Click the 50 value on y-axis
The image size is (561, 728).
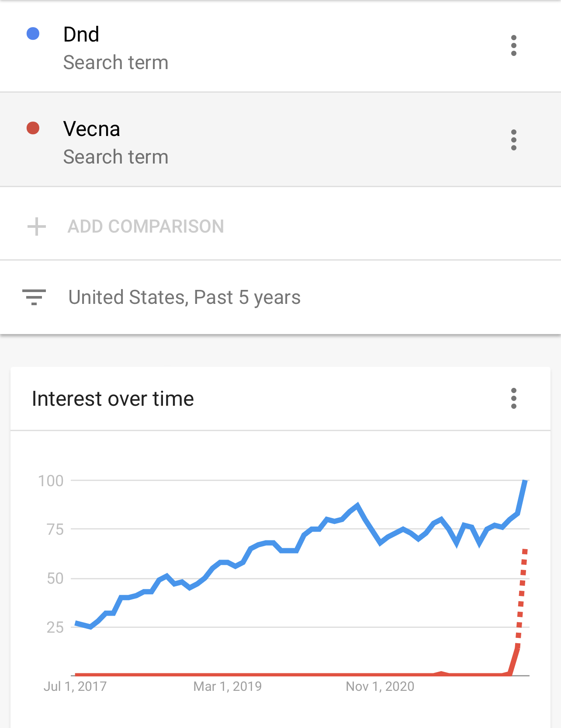55,578
